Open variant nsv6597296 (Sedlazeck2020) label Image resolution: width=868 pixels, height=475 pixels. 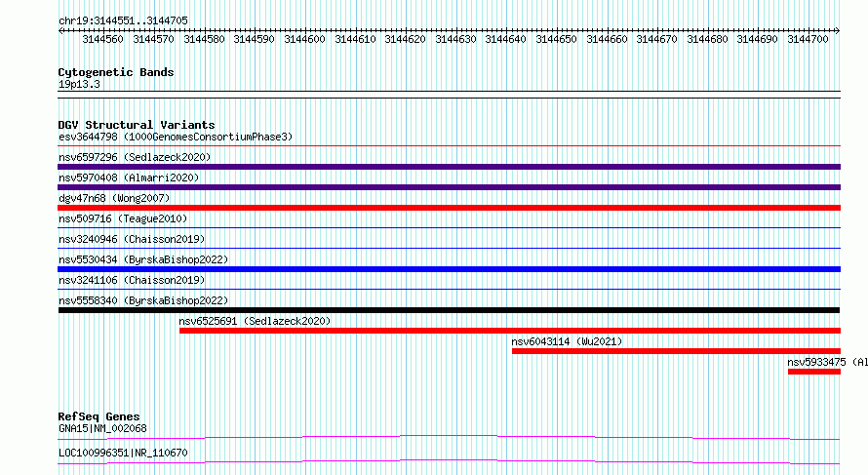[x=135, y=157]
